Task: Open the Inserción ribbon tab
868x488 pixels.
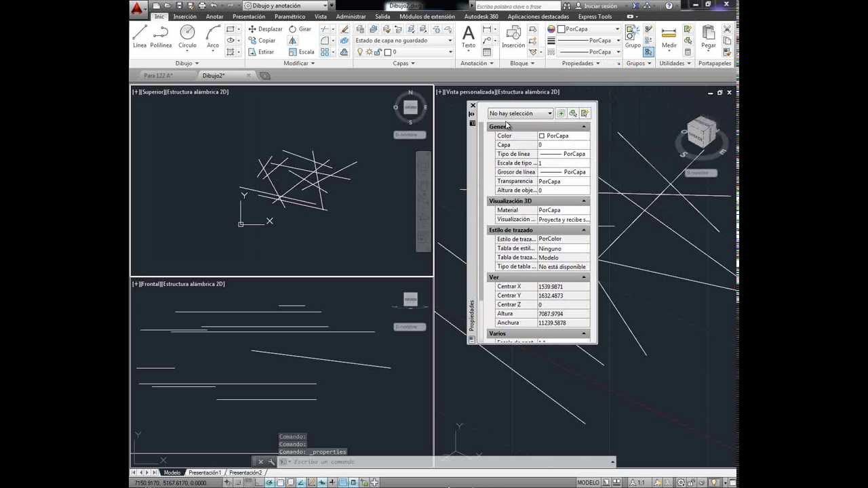Action: coord(184,16)
